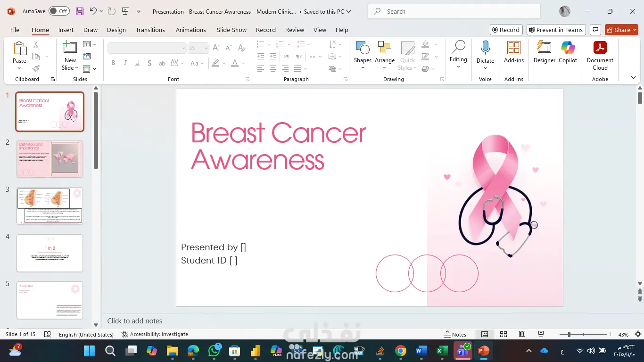Screen dimensions: 644x362
Task: Open the Clipboard pane launcher
Action: tap(53, 79)
